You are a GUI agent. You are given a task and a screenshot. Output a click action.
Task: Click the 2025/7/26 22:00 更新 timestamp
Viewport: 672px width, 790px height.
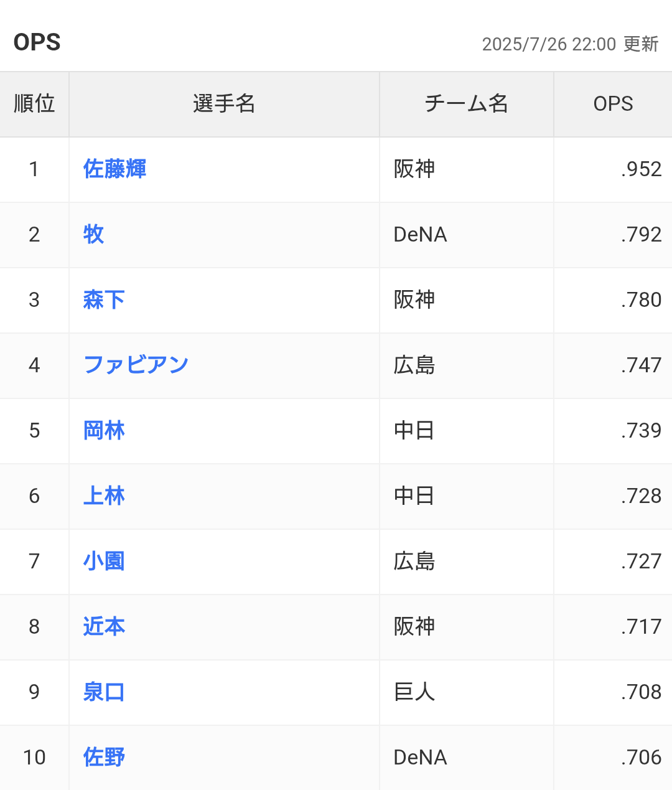570,44
